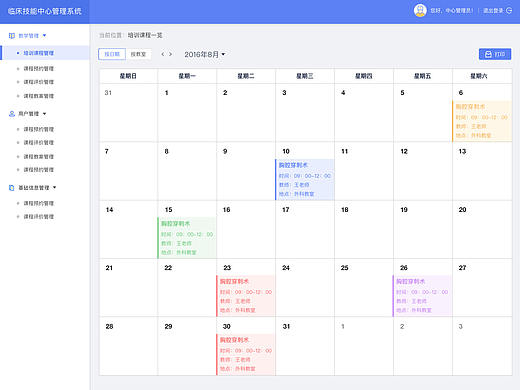Click the 星期日 column header
The width and height of the screenshot is (520, 390).
coord(128,76)
